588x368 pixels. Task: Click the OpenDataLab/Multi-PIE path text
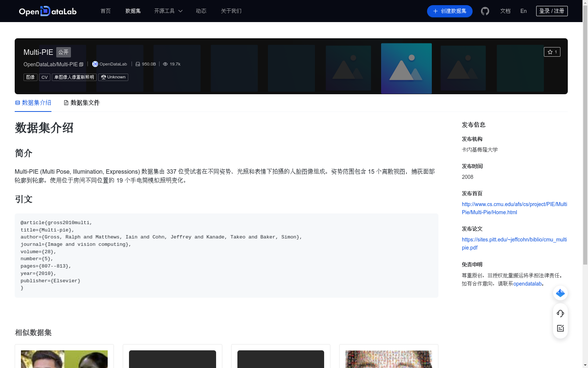tap(51, 64)
